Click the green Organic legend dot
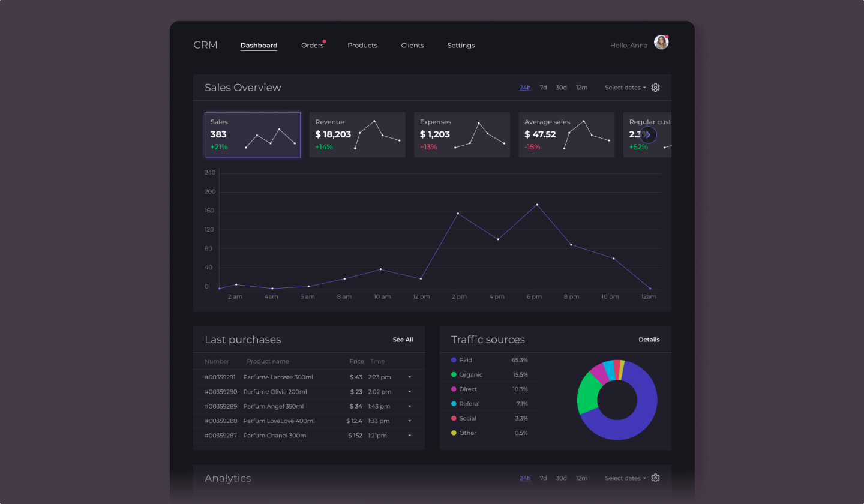The height and width of the screenshot is (504, 864). 454,374
